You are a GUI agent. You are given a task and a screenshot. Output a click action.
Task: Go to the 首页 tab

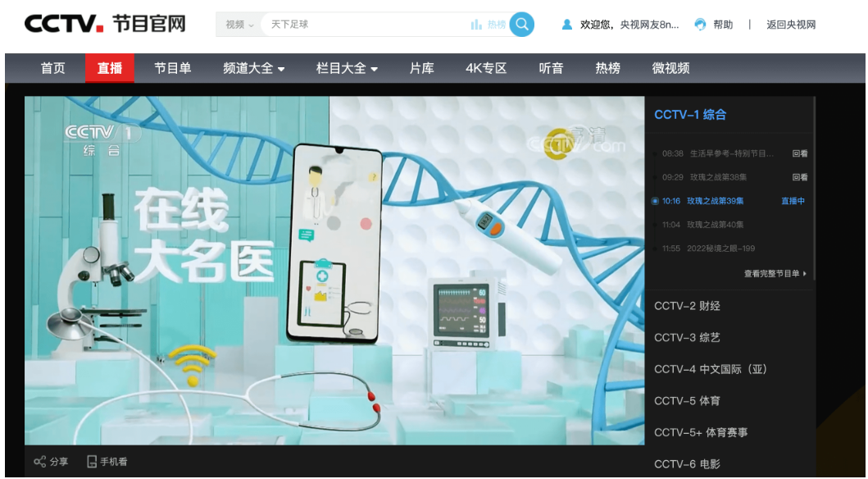tap(53, 68)
